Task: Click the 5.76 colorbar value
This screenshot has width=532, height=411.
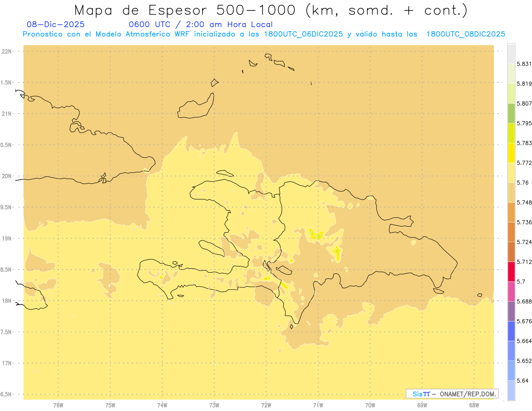Action: coord(522,183)
